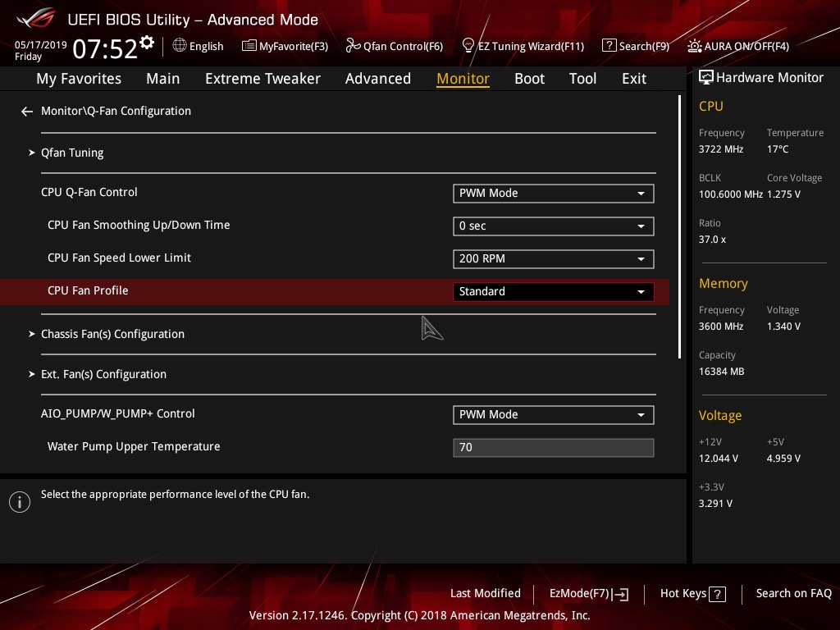Screen dimensions: 840x630
Task: Select the CPU Fan Profile label
Action: 88,290
